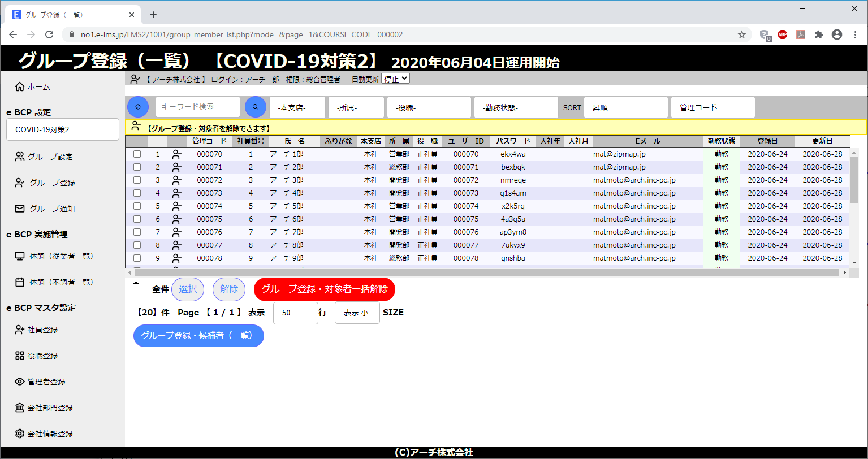
Task: Click the AdBlock Plus extension icon
Action: coord(782,34)
